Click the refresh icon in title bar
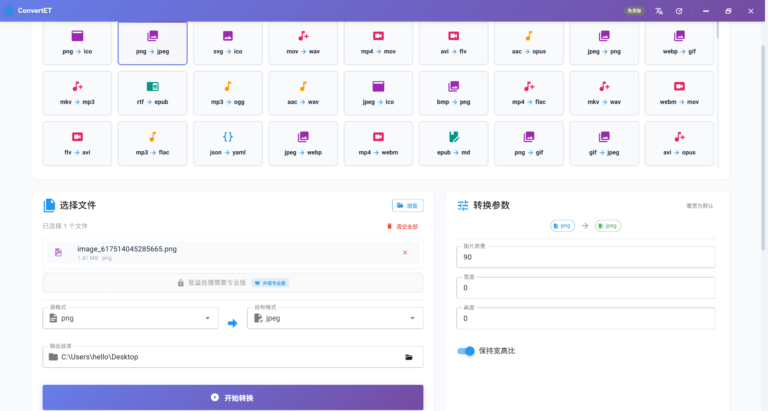768x411 pixels. (679, 11)
